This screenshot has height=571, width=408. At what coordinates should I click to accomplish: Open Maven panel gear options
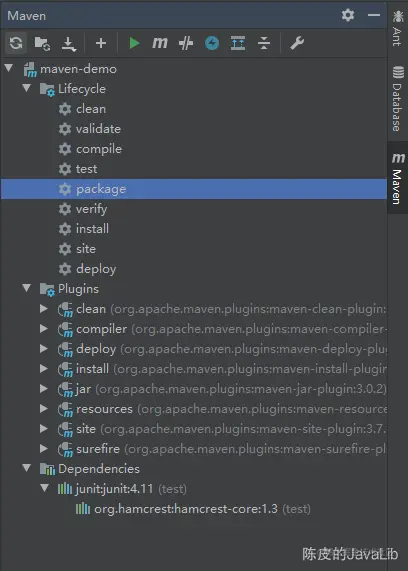click(x=348, y=15)
